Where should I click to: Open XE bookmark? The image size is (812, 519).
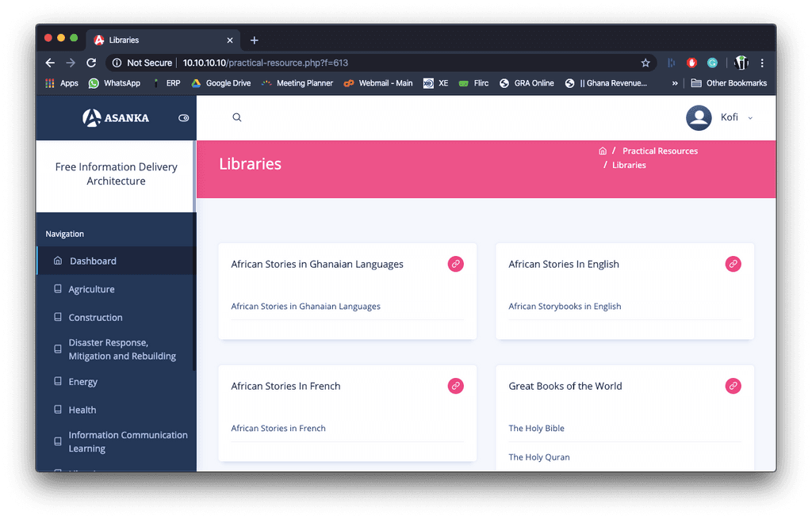coord(435,82)
